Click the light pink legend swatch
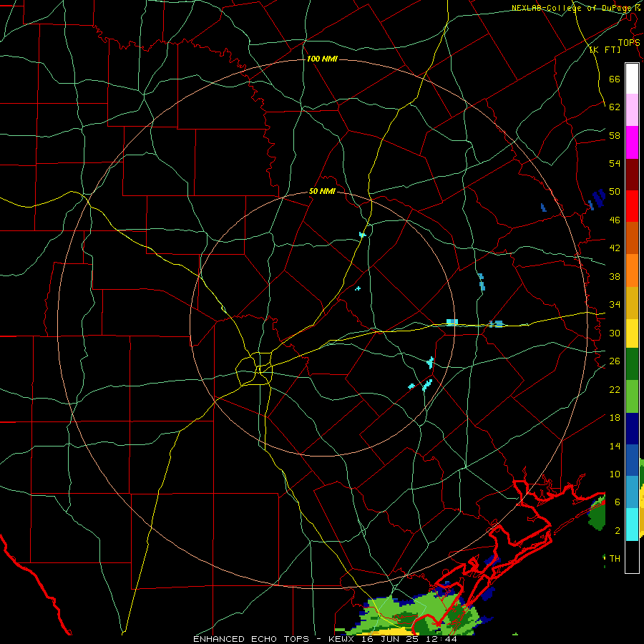The width and height of the screenshot is (644, 644). (x=632, y=110)
